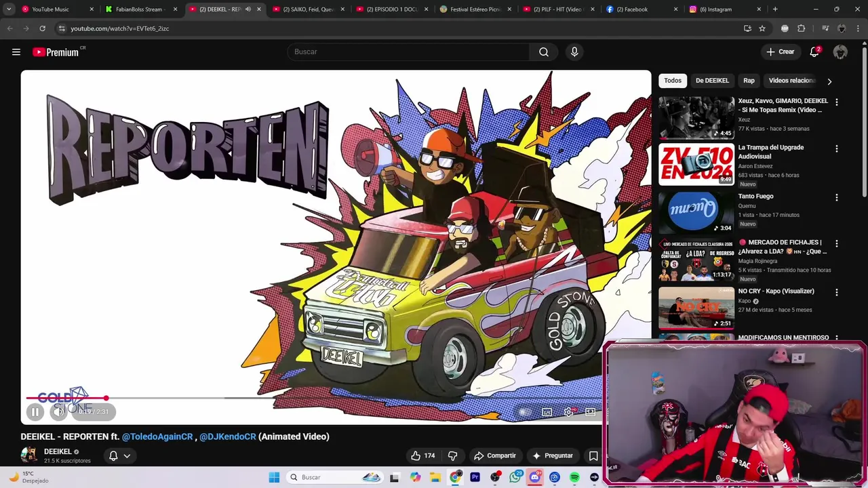Open the notifications bell in the header
The image size is (868, 488).
tap(815, 52)
